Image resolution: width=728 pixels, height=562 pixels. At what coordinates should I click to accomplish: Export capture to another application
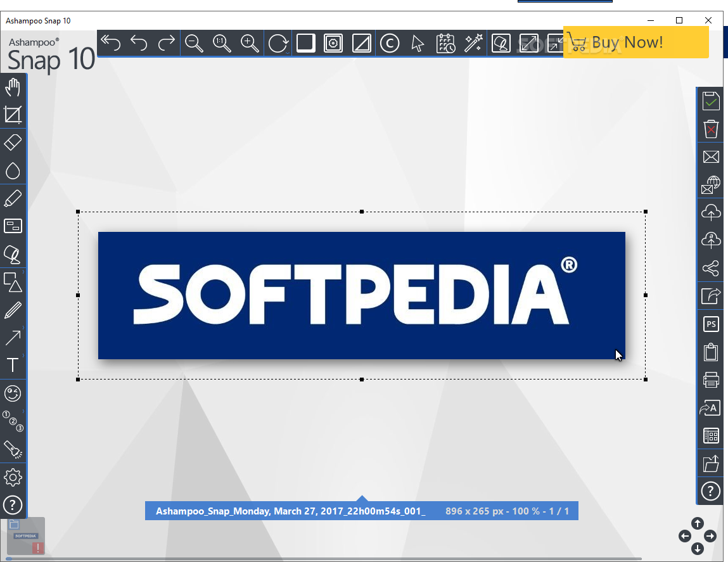pos(711,296)
